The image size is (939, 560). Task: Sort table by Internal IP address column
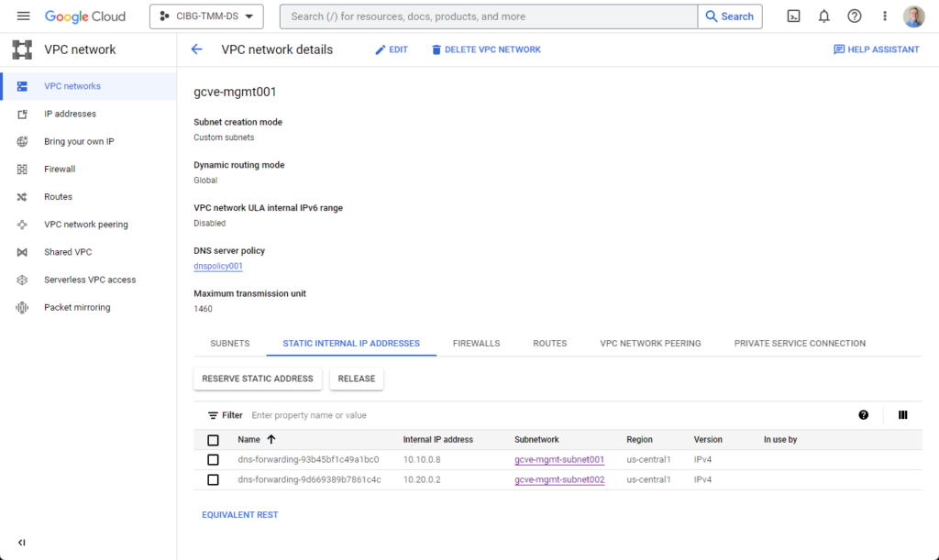(437, 440)
